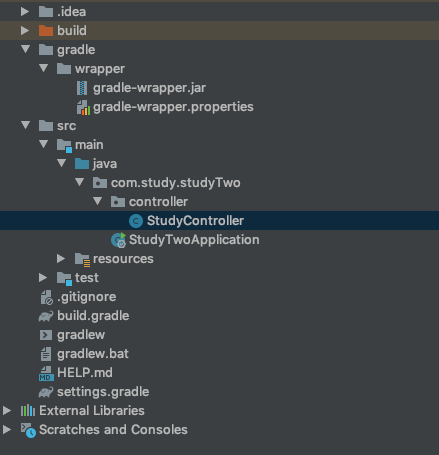The image size is (439, 455).
Task: Click the main source module folder icon
Action: [64, 145]
